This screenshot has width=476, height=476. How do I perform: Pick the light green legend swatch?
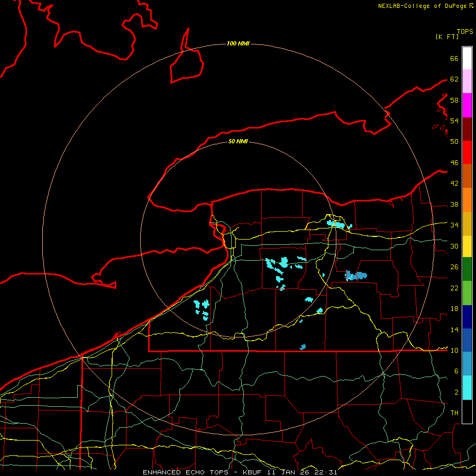(x=467, y=293)
